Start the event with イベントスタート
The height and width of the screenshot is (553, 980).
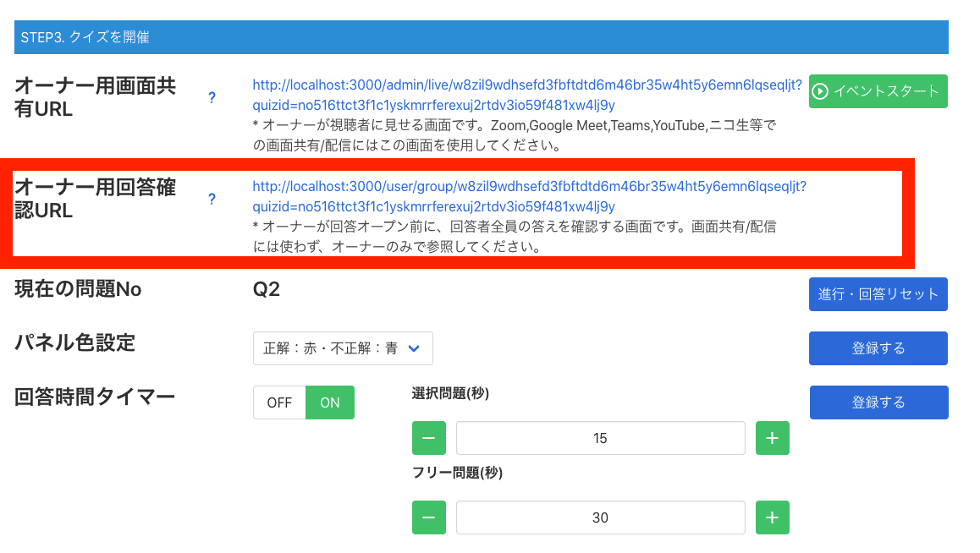tap(878, 91)
